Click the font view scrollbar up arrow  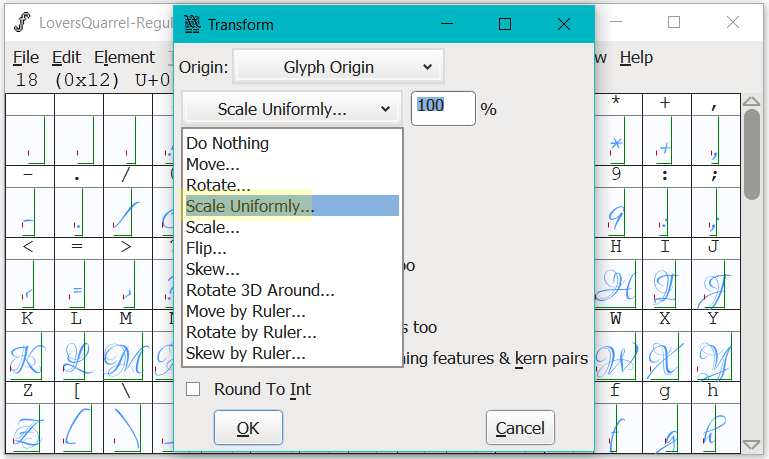click(x=751, y=102)
